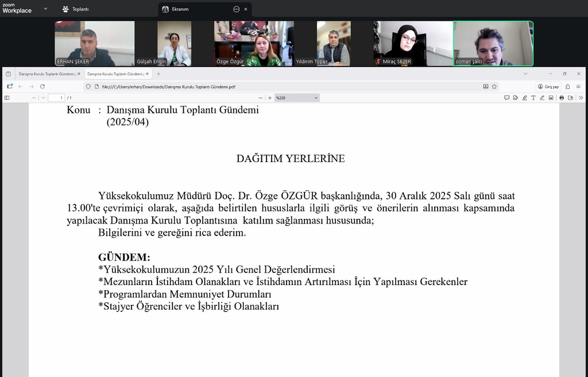Switch to the first Danışma Kurulu tab
588x377 pixels.
(46, 74)
